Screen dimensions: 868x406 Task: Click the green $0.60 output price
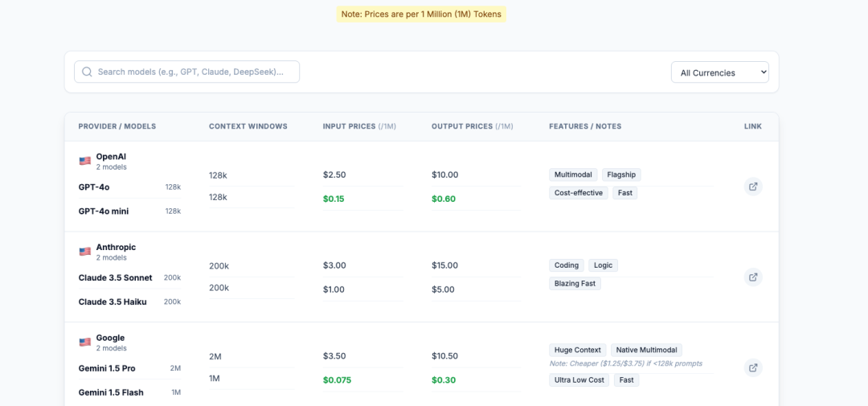444,199
